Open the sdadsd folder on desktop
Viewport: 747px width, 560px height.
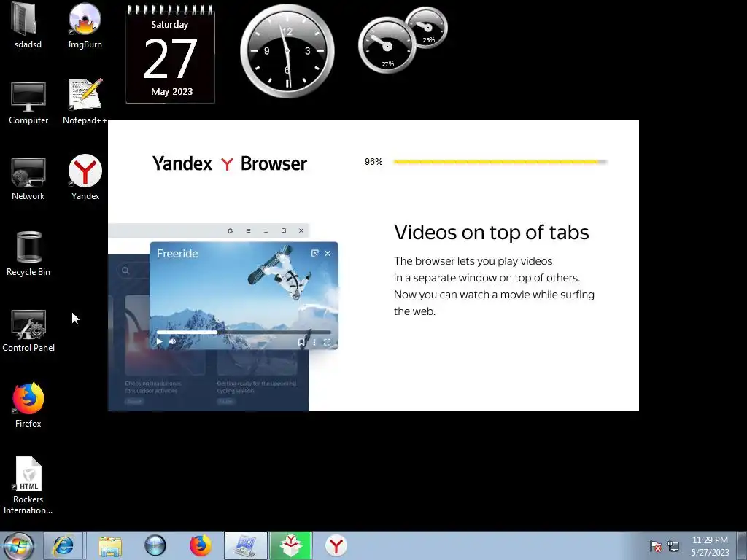pyautogui.click(x=28, y=26)
